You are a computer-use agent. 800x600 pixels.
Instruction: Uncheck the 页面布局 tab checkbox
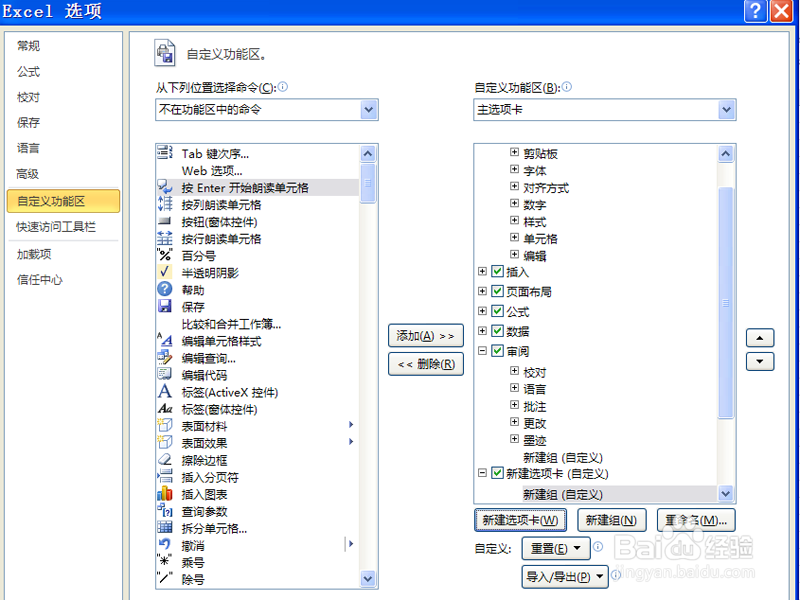pyautogui.click(x=497, y=291)
